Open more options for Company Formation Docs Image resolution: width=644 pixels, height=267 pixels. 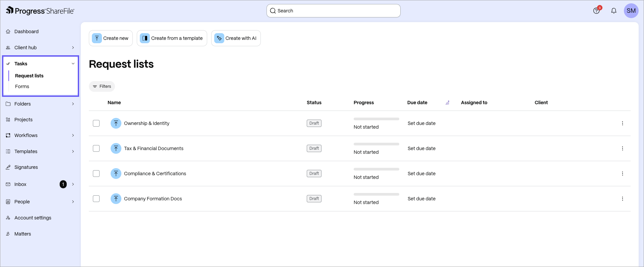click(623, 199)
